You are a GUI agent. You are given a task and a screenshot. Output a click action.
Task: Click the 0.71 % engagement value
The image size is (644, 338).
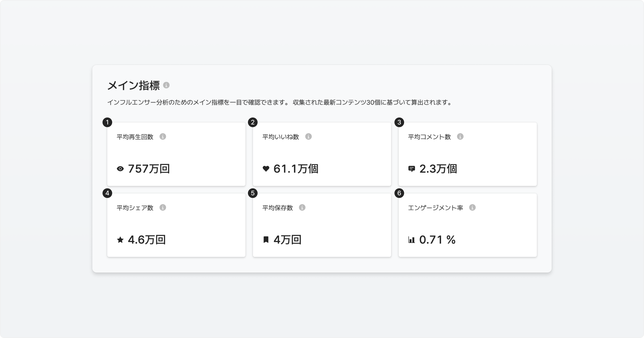(x=437, y=240)
